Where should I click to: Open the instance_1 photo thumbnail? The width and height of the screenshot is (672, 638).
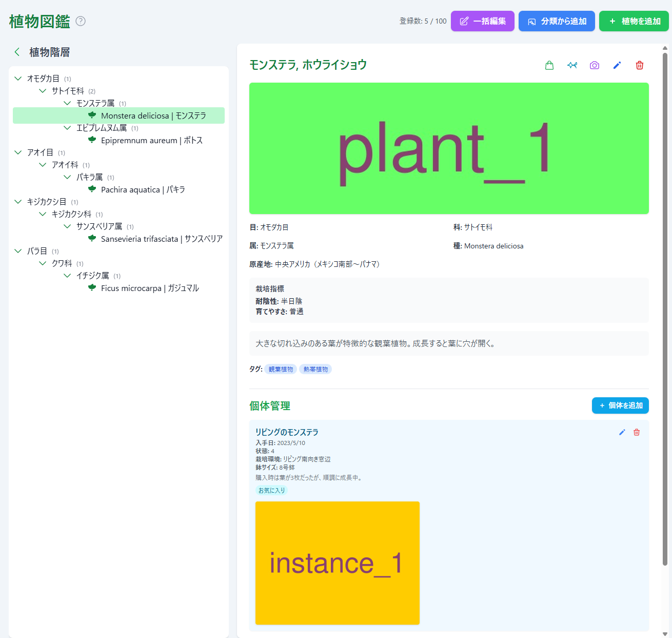[x=338, y=563]
